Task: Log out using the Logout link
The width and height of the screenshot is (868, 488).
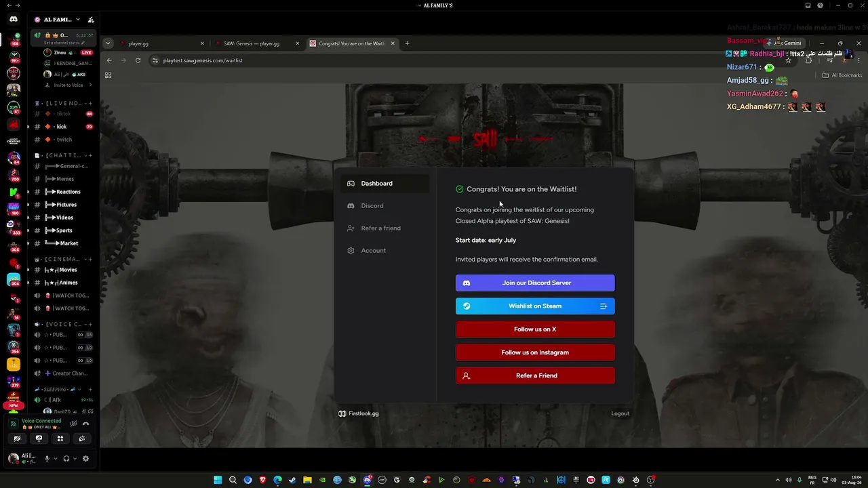Action: (620, 413)
